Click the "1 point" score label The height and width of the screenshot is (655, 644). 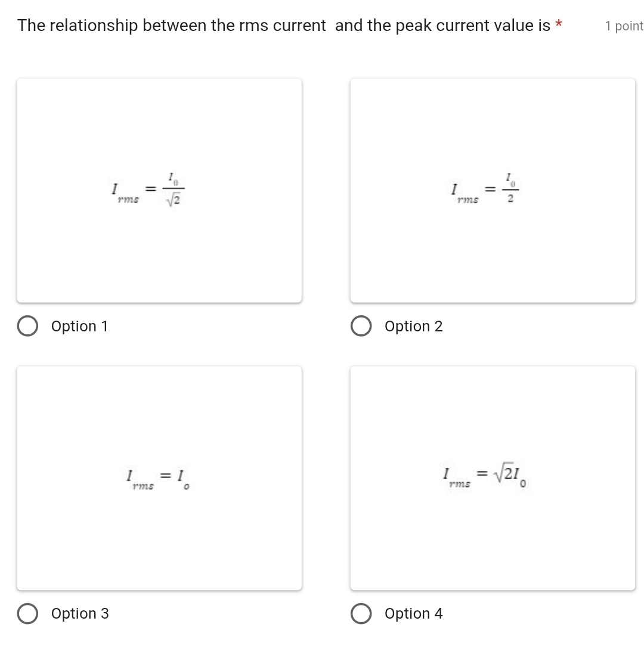tap(624, 26)
